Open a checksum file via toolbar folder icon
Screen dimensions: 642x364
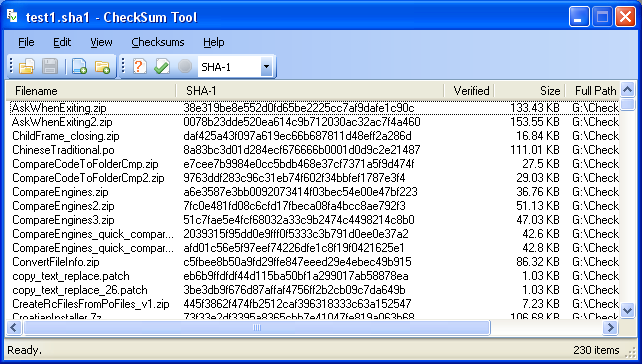27,66
